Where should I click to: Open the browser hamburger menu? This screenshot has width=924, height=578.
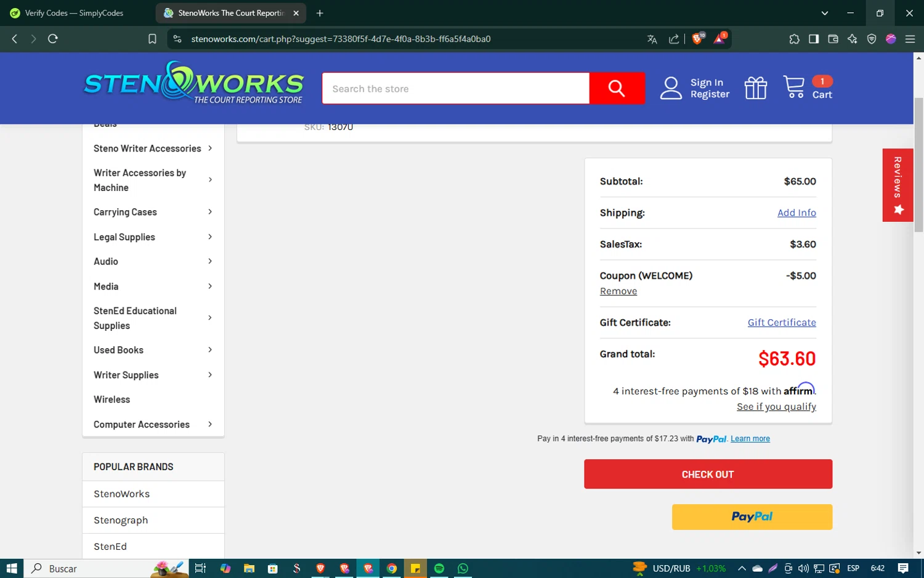coord(910,39)
